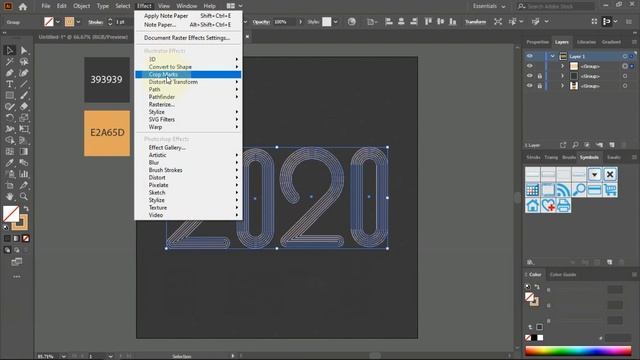Pick a color from the spectrum bar
640x360 pixels.
point(578,351)
